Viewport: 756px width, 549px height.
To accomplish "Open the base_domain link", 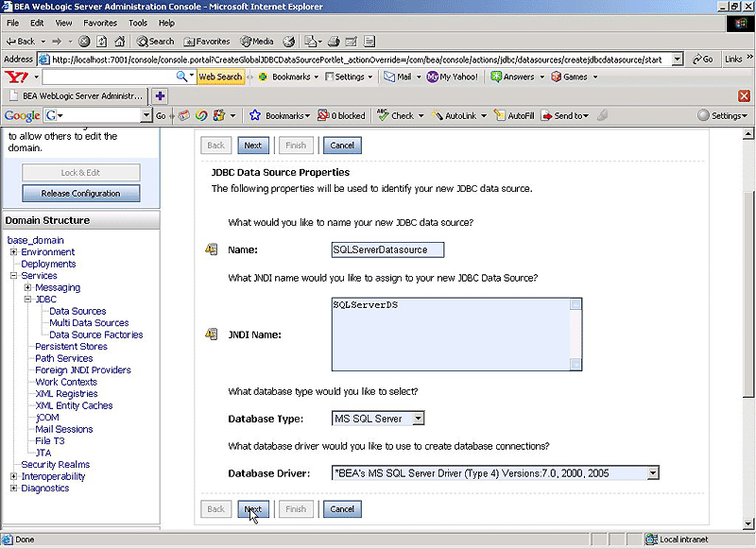I will pyautogui.click(x=35, y=240).
